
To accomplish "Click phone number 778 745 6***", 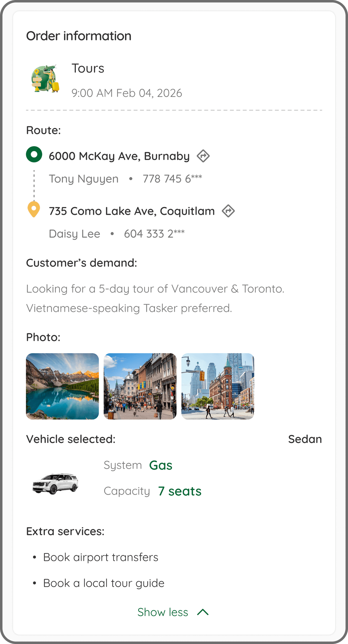I will click(x=172, y=179).
